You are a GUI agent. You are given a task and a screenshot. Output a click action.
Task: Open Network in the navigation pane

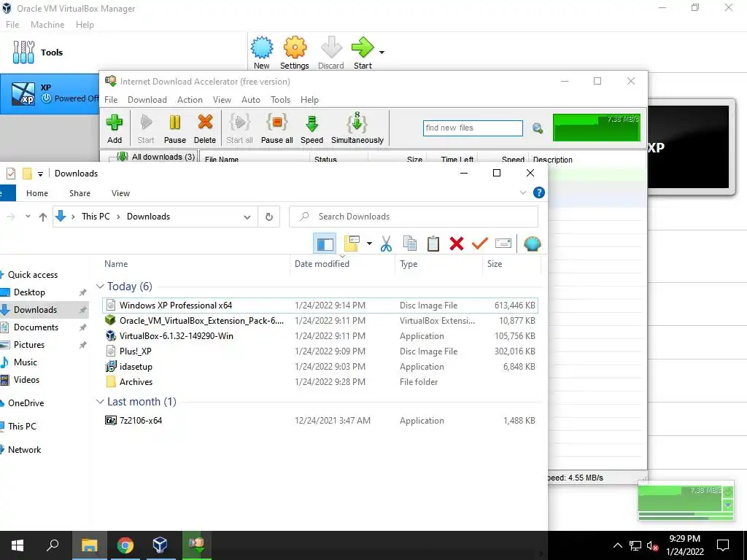24,450
